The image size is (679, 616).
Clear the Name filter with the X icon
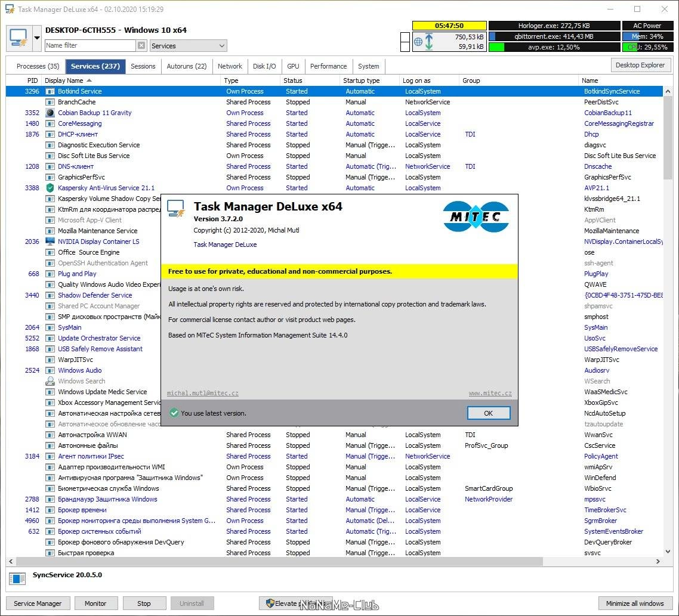141,45
